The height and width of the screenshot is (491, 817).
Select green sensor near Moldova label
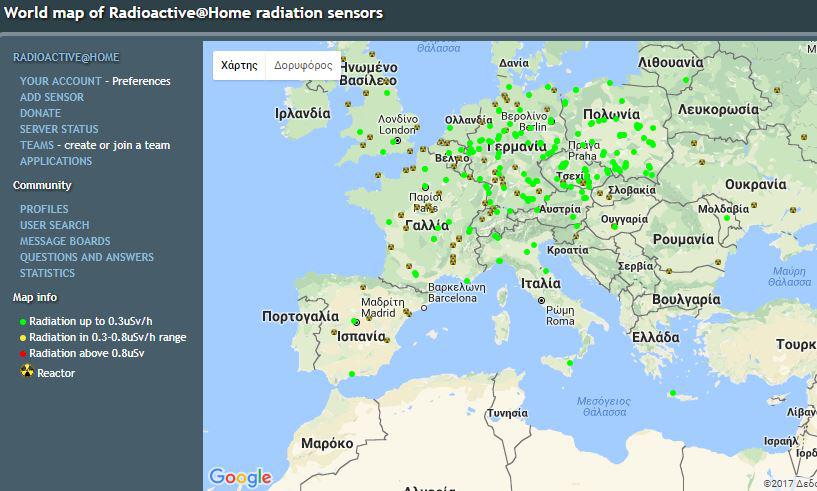pyautogui.click(x=727, y=218)
